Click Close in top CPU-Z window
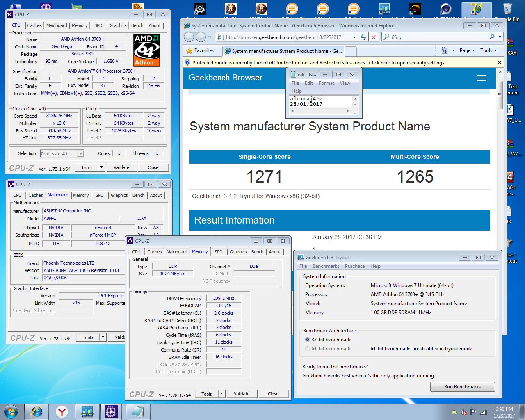Viewport: 525px width, 420px height. (x=153, y=167)
